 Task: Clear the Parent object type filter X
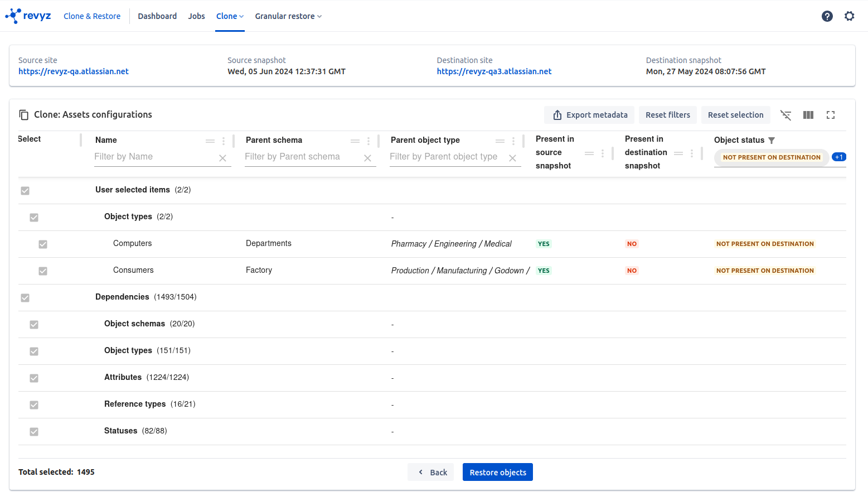pos(512,158)
